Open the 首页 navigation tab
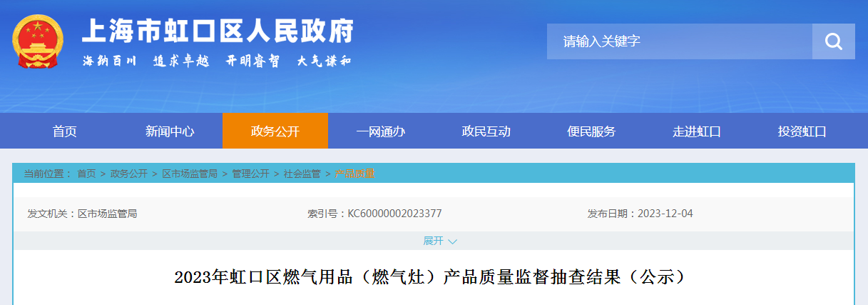868x305 pixels. pyautogui.click(x=64, y=131)
